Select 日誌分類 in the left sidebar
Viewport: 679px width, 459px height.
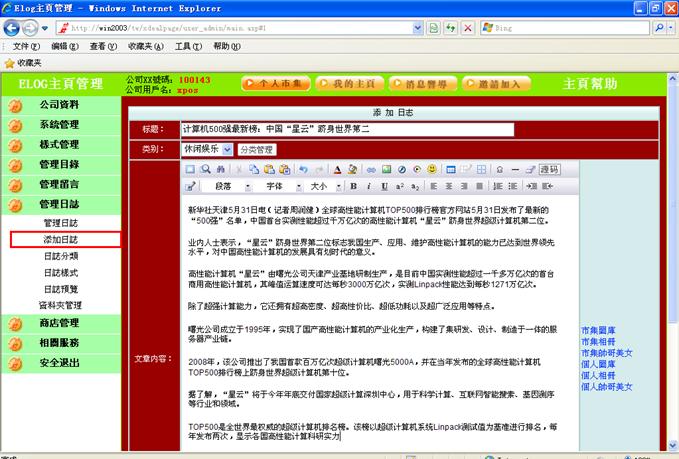pyautogui.click(x=60, y=256)
